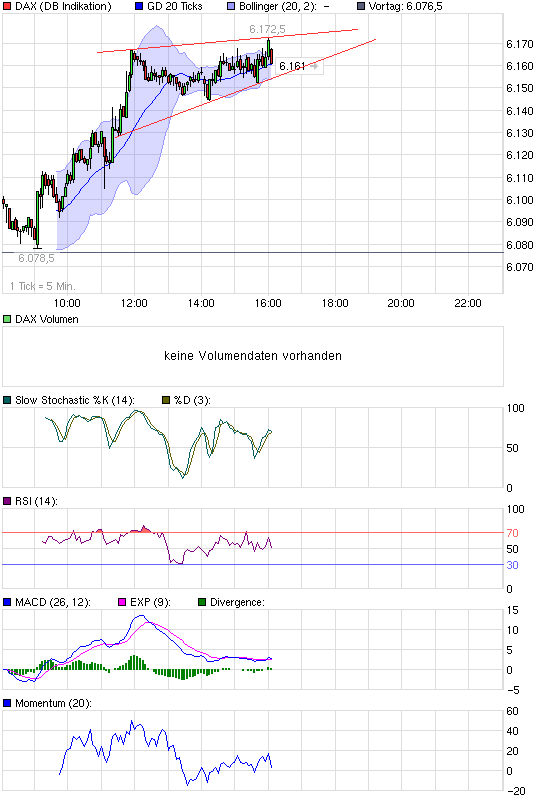Click the 12:00 time axis label
This screenshot has height=799, width=545.
click(134, 303)
